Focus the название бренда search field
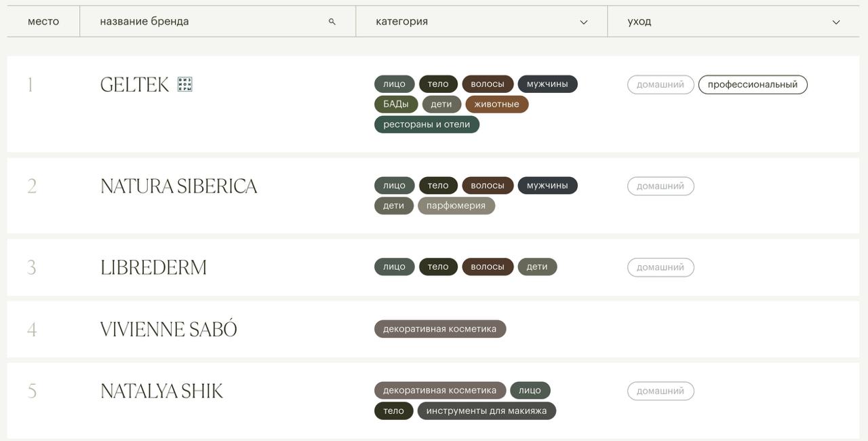This screenshot has height=441, width=868. click(218, 22)
